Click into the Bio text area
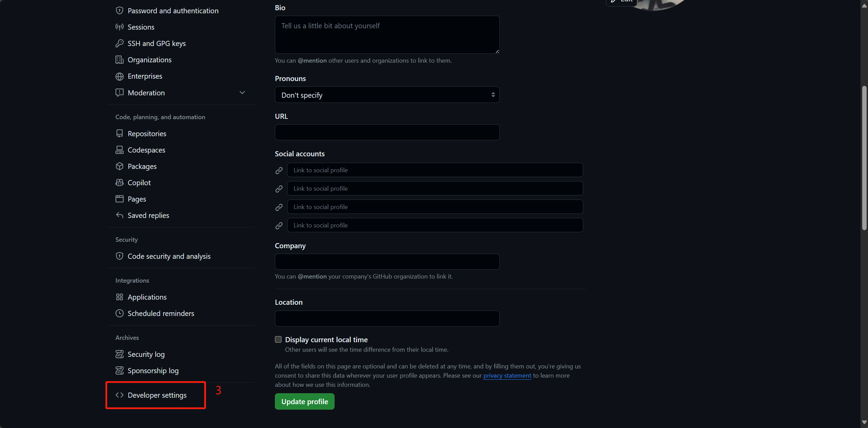Screen dimensions: 868x428 (387, 35)
